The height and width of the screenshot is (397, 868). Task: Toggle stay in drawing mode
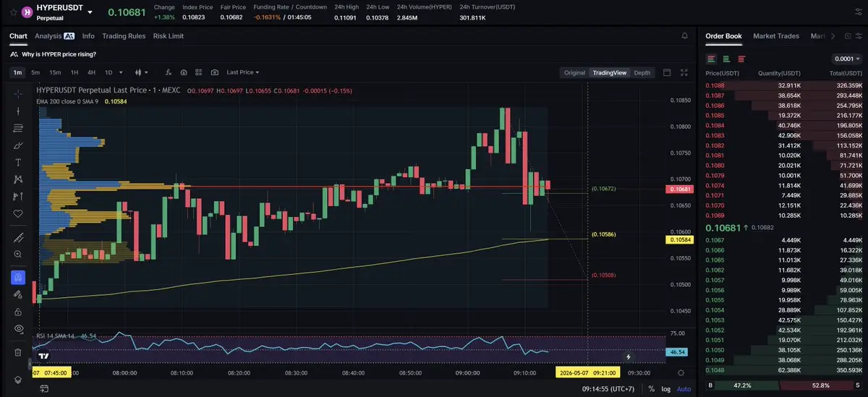pyautogui.click(x=18, y=294)
